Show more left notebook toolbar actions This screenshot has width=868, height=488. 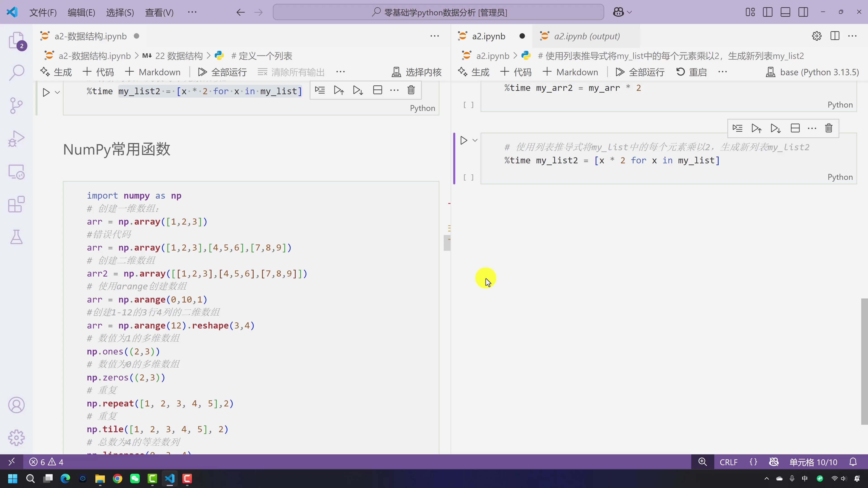click(341, 72)
